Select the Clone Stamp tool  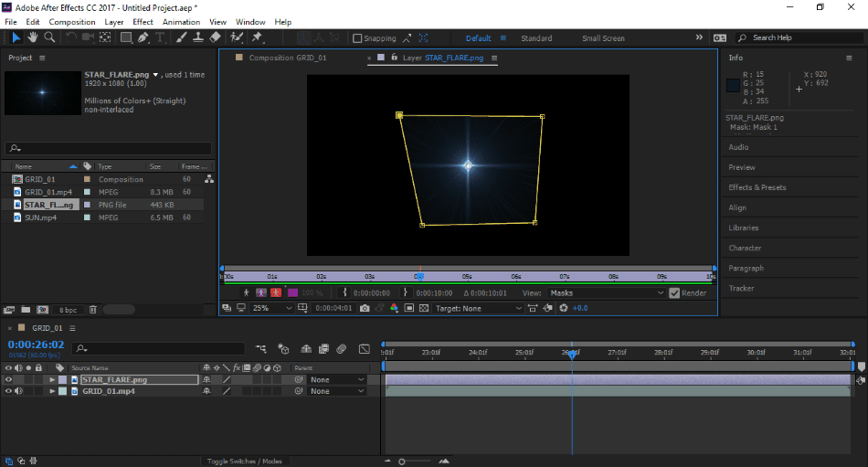197,37
